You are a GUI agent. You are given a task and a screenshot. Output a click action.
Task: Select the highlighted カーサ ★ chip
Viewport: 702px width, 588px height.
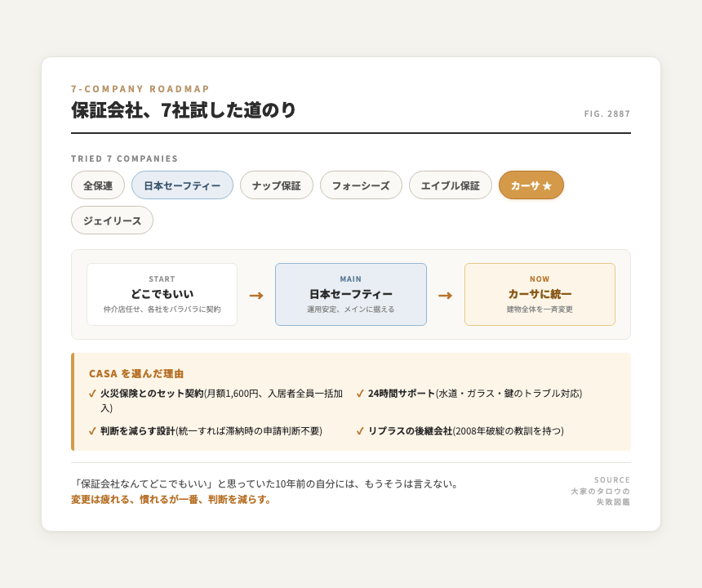tap(531, 185)
